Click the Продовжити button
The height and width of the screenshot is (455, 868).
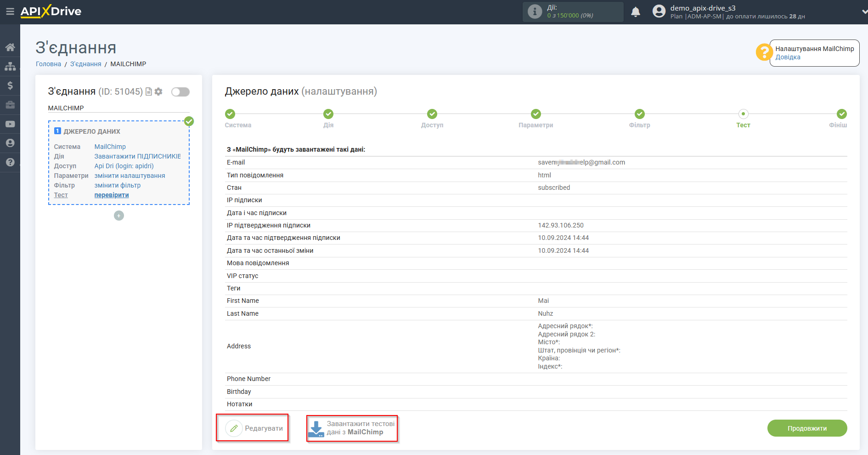click(x=807, y=428)
